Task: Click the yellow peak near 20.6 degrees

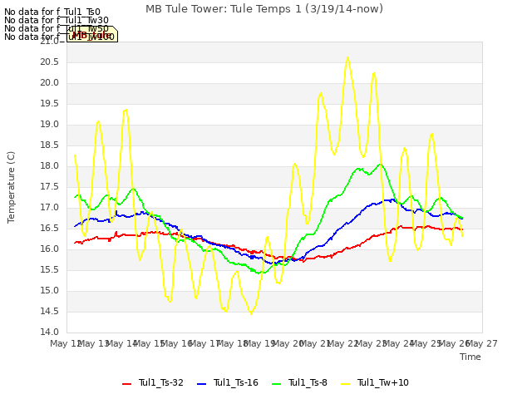Action: tap(347, 57)
